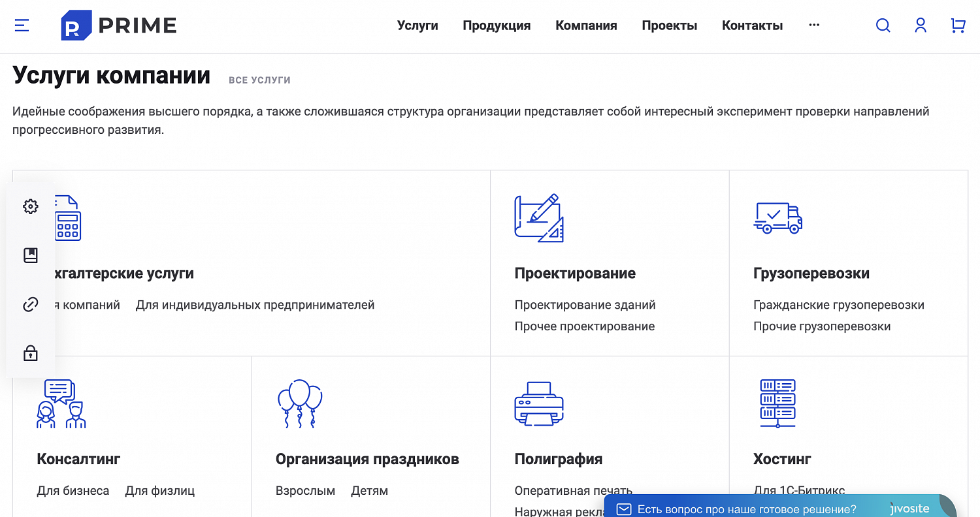980x517 pixels.
Task: Click the delivery truck icon
Action: (x=778, y=218)
